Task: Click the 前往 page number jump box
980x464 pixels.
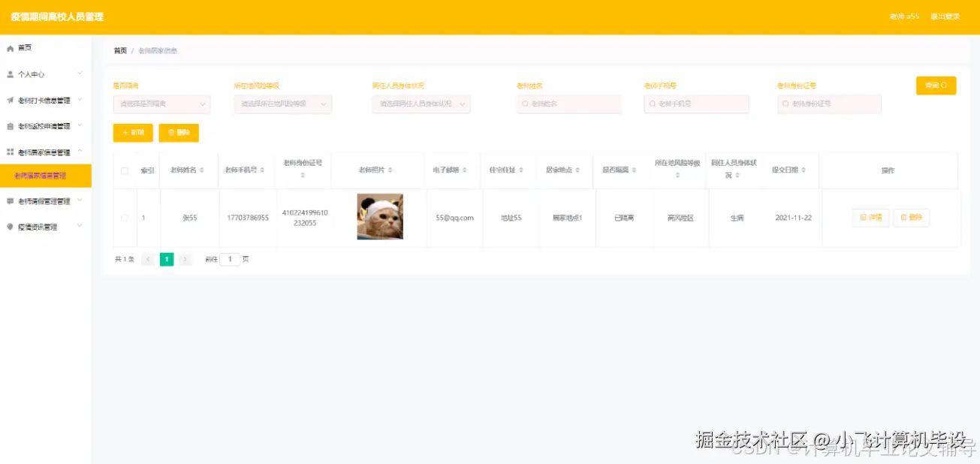Action: coord(230,259)
